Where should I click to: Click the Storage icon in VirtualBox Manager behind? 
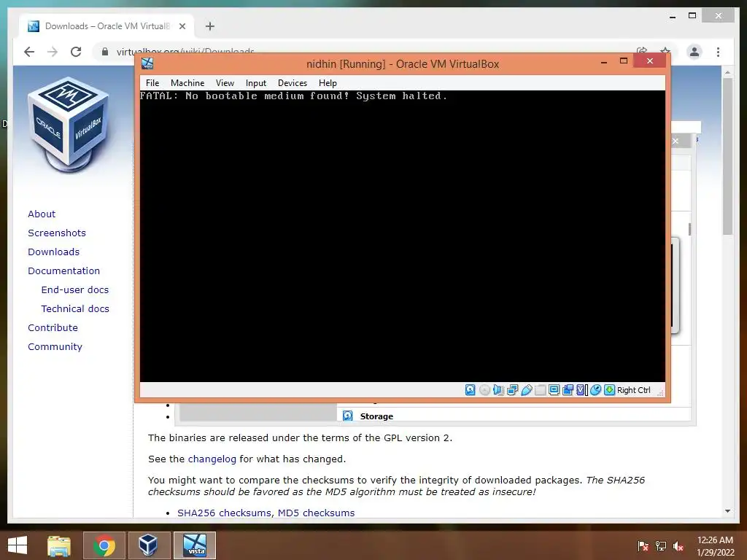click(x=348, y=416)
